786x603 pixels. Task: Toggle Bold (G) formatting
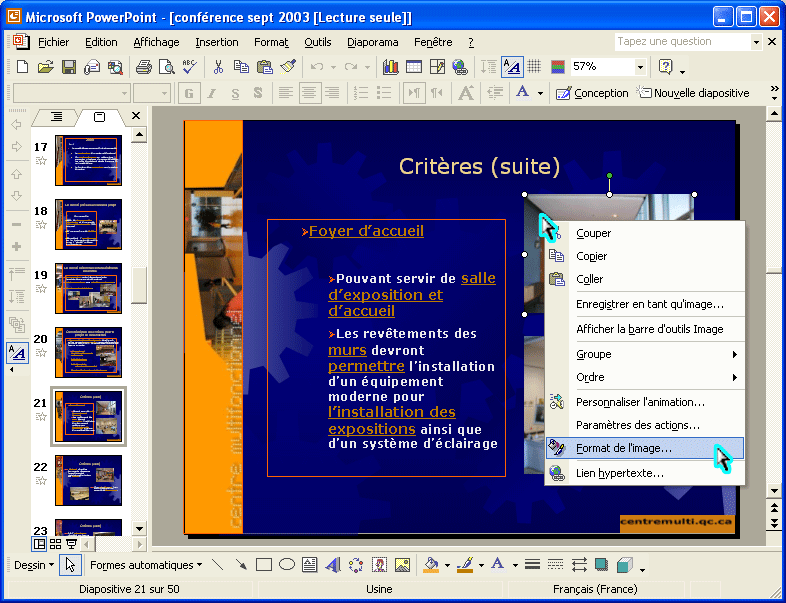click(x=189, y=93)
